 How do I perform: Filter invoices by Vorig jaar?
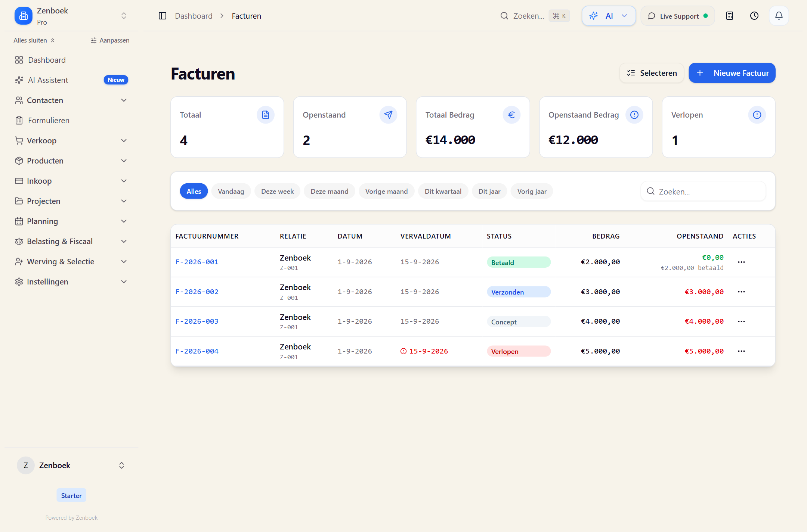532,191
